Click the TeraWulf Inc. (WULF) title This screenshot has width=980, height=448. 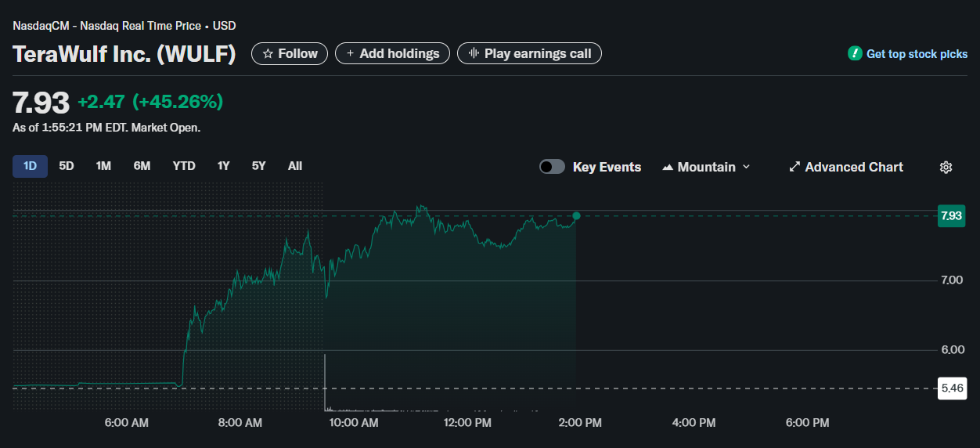(124, 54)
